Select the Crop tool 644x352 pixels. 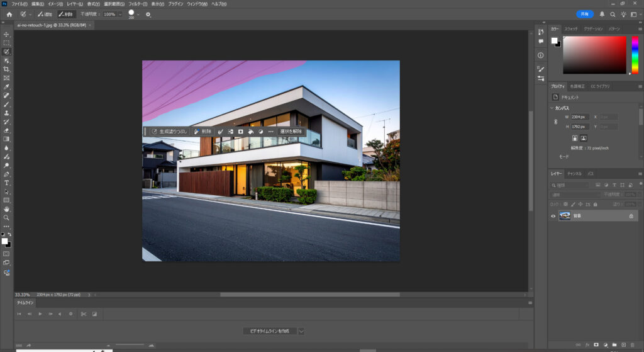6,69
